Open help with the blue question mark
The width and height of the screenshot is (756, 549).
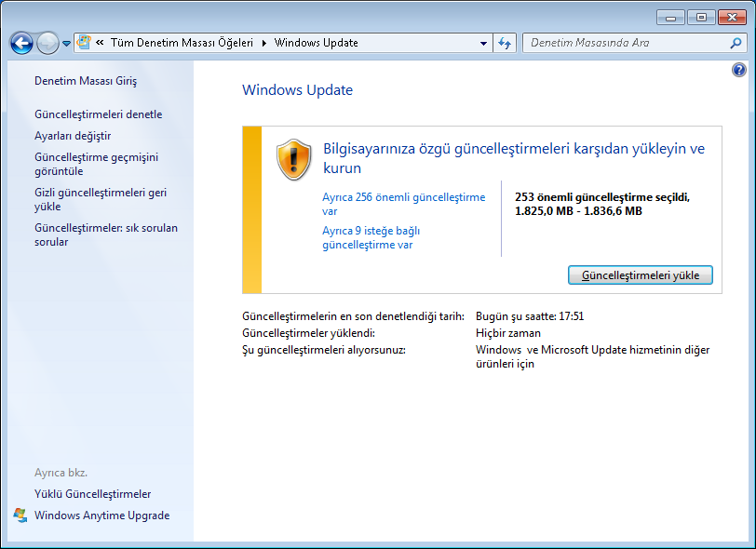click(x=738, y=70)
